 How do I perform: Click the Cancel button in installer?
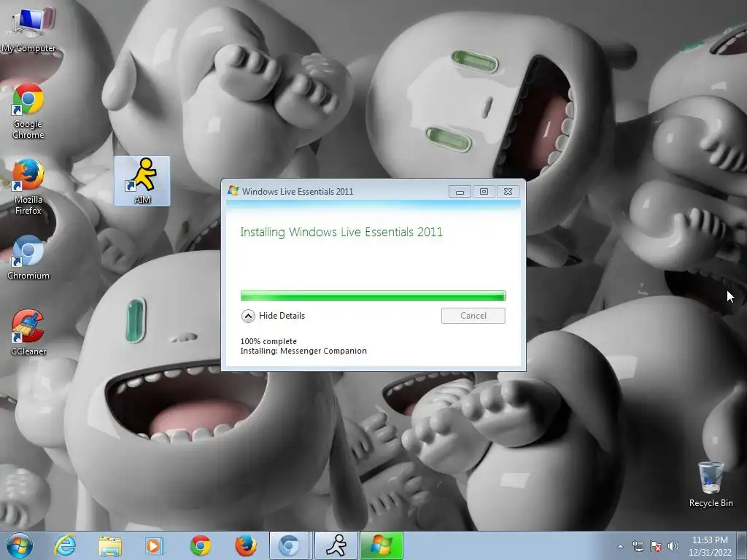pyautogui.click(x=473, y=316)
